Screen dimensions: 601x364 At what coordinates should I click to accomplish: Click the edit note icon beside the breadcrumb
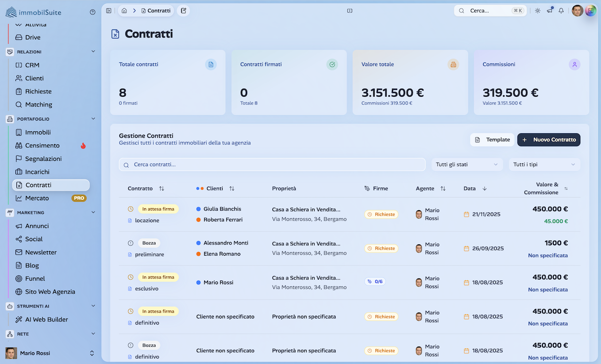tap(184, 11)
